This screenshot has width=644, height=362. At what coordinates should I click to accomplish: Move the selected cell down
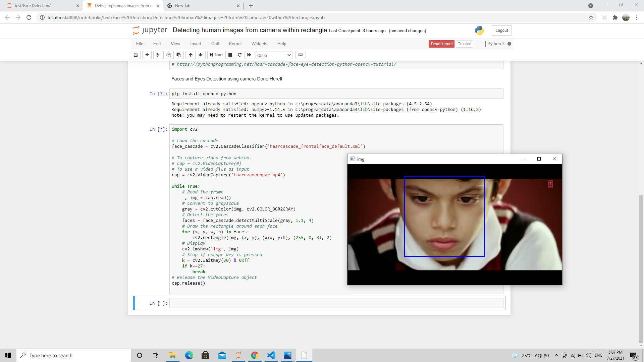click(x=200, y=55)
